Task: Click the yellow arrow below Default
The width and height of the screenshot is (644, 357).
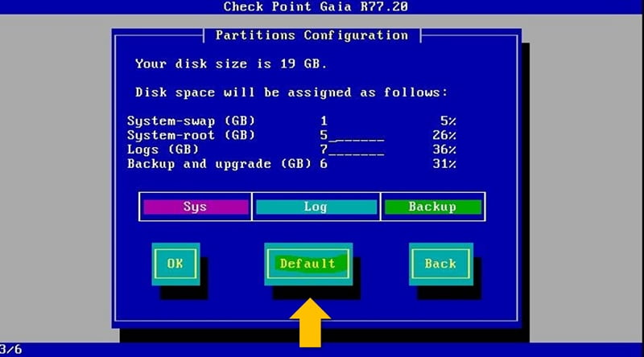Action: pos(310,323)
